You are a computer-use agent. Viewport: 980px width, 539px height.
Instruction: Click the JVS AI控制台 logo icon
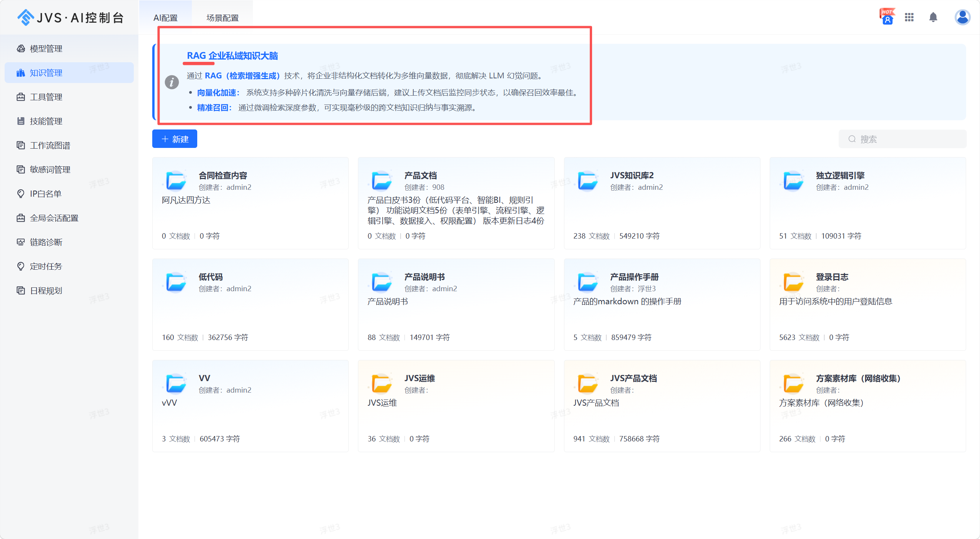[26, 17]
